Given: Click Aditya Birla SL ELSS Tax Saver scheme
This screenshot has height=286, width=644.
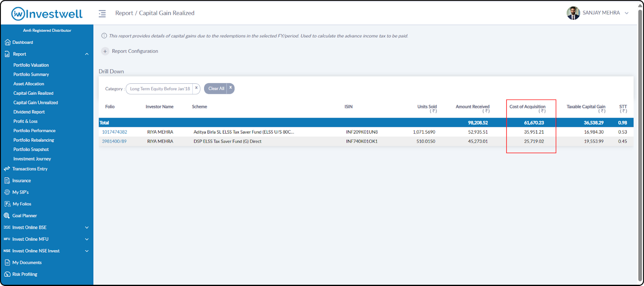Looking at the screenshot, I should pos(244,132).
